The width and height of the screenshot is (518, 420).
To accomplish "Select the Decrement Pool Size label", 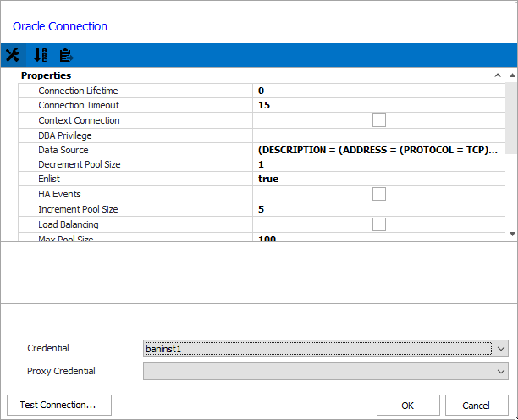I will 80,164.
